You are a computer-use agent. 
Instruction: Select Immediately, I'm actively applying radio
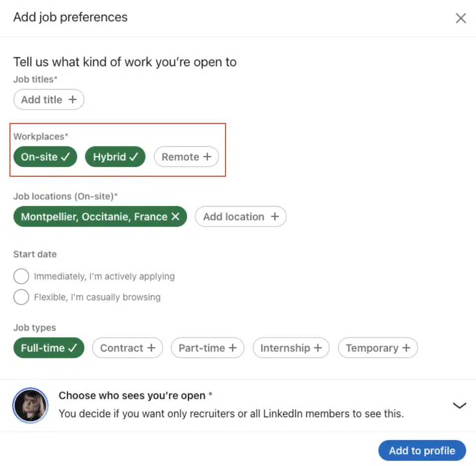(x=21, y=276)
